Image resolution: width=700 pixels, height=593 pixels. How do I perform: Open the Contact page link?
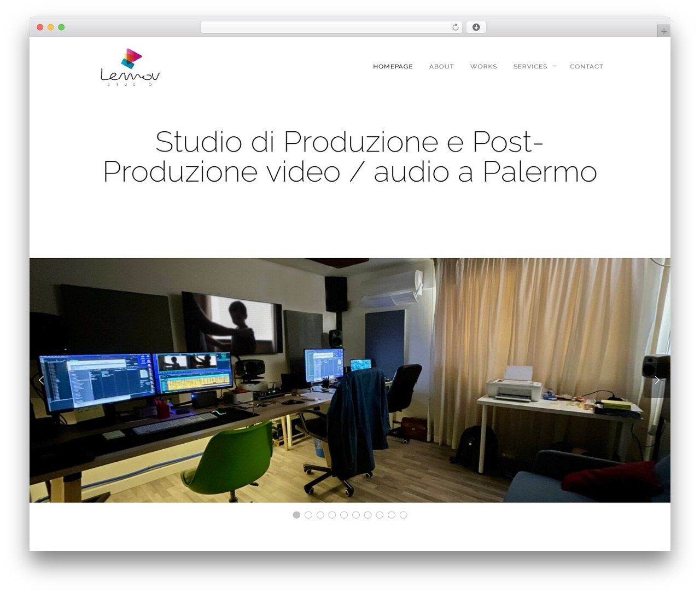(x=586, y=67)
